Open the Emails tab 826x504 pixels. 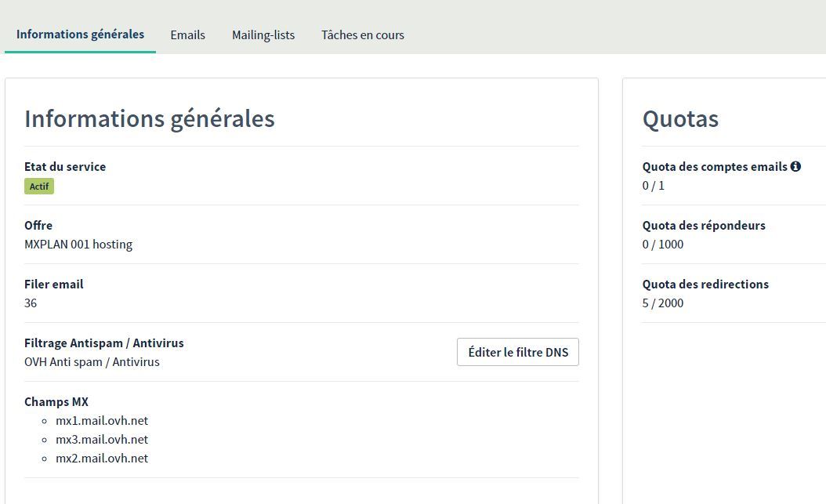[187, 35]
